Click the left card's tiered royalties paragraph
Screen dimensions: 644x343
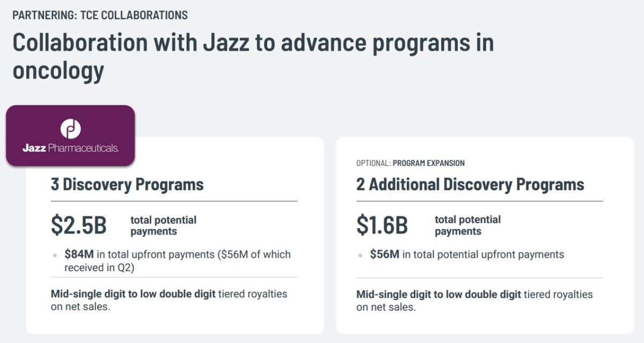point(169,301)
